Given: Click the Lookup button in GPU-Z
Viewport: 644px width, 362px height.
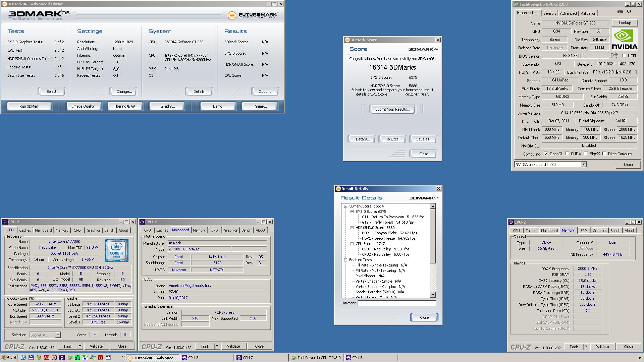Looking at the screenshot, I should 625,23.
